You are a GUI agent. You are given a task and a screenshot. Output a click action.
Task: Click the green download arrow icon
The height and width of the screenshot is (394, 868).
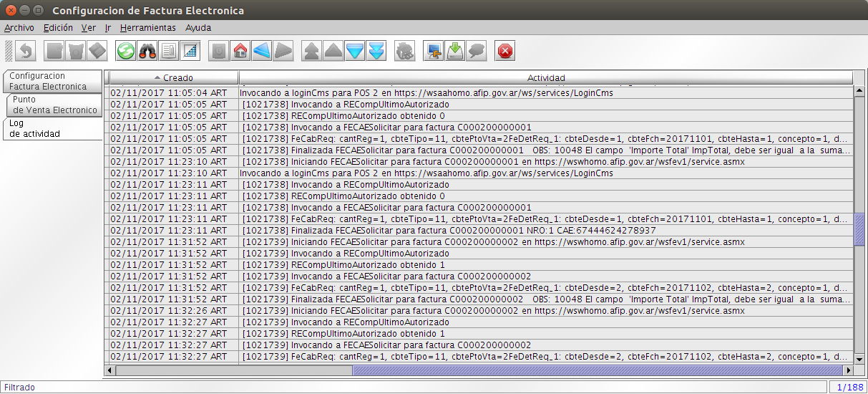pos(455,51)
